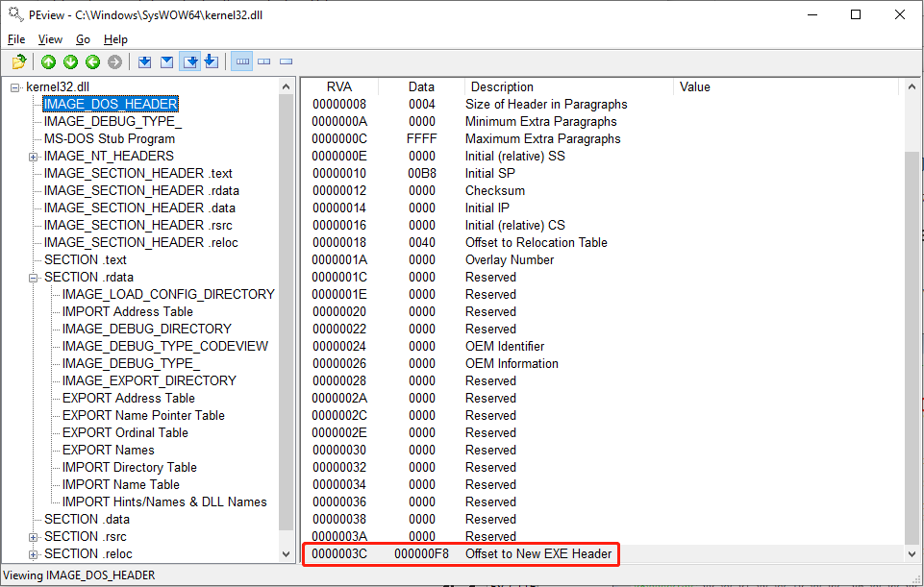This screenshot has height=587, width=924.
Task: Click the blue arrow icon left of the envelope icon
Action: coord(144,62)
